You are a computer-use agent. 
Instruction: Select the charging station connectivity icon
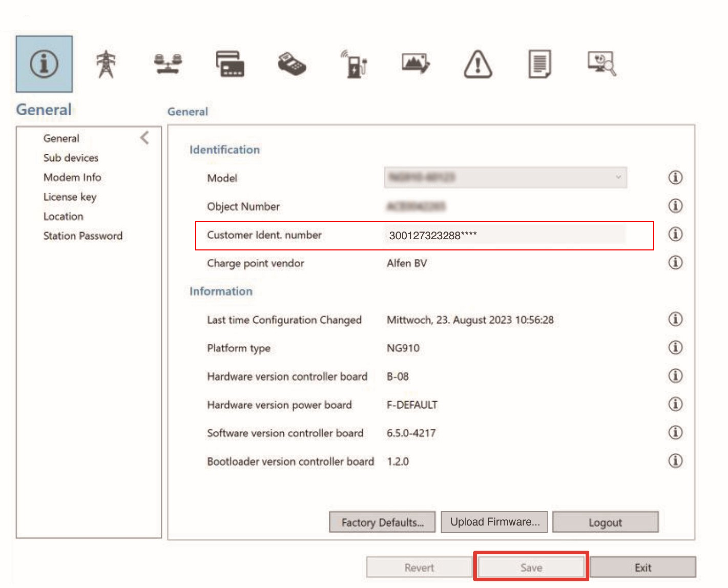[354, 64]
